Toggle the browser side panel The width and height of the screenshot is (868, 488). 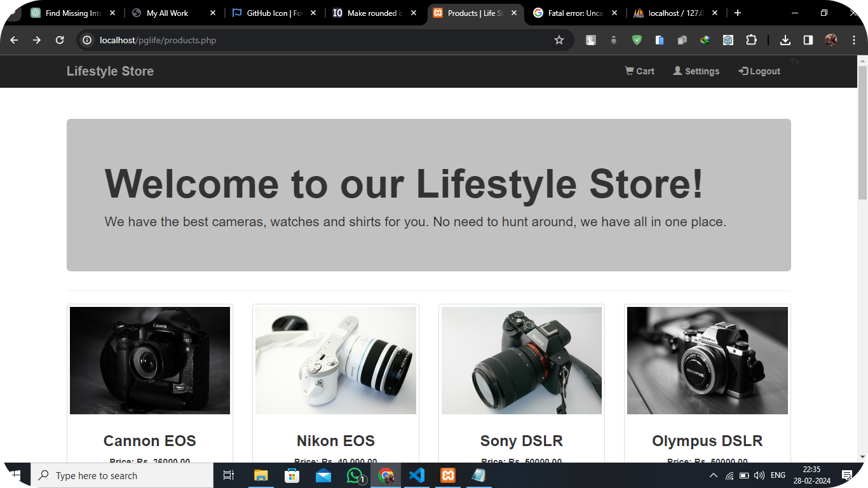tap(808, 40)
